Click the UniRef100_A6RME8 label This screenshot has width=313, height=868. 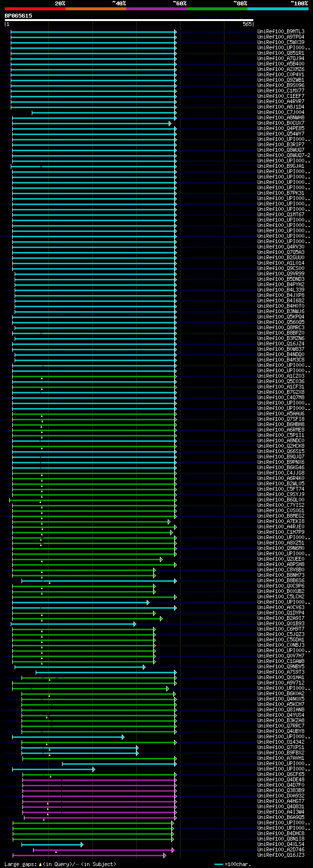281,430
